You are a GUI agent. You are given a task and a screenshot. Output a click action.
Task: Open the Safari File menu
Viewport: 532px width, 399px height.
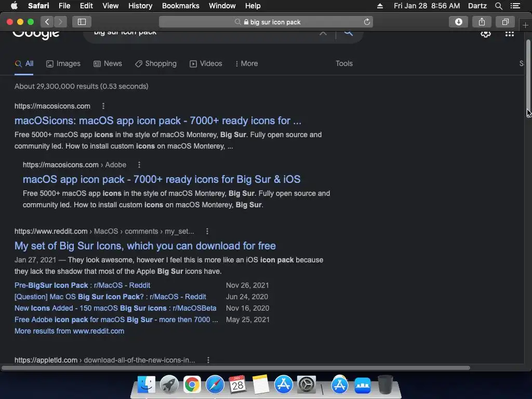click(64, 6)
